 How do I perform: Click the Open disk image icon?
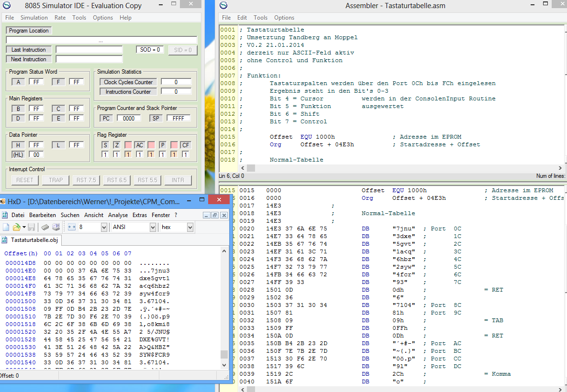56,227
